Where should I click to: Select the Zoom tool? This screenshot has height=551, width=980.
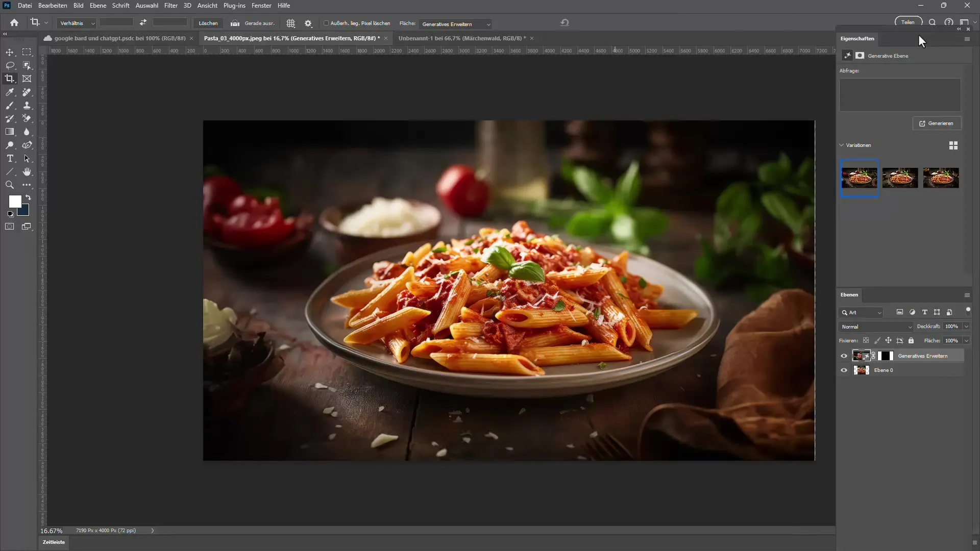coord(10,185)
